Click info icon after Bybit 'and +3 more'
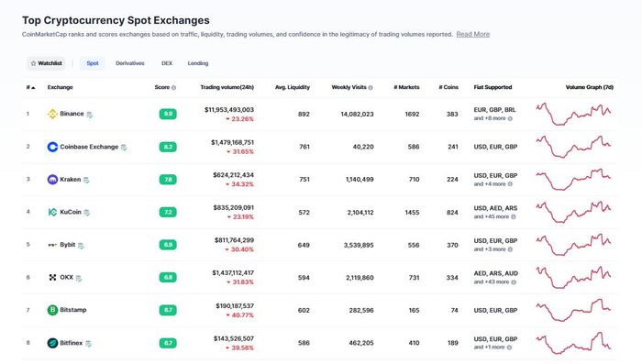Viewport: 642px width, 364px height. [x=510, y=249]
